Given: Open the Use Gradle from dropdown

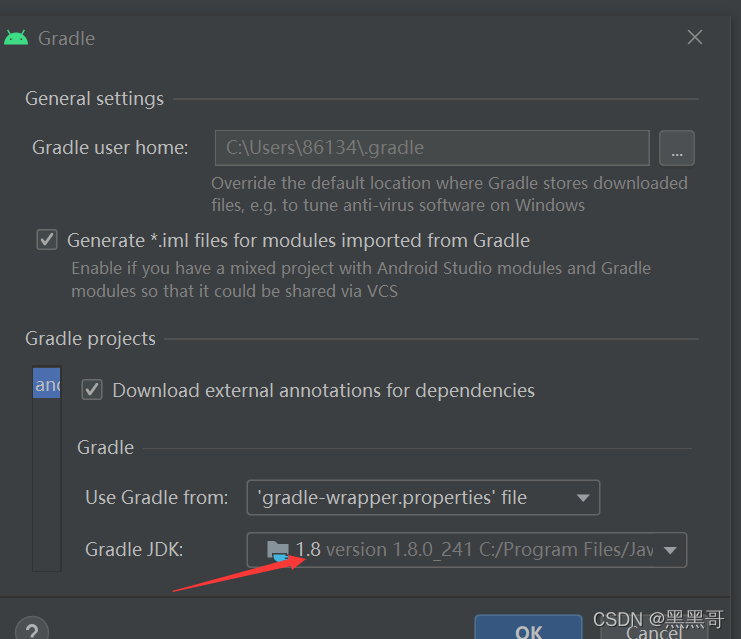Looking at the screenshot, I should coord(423,497).
